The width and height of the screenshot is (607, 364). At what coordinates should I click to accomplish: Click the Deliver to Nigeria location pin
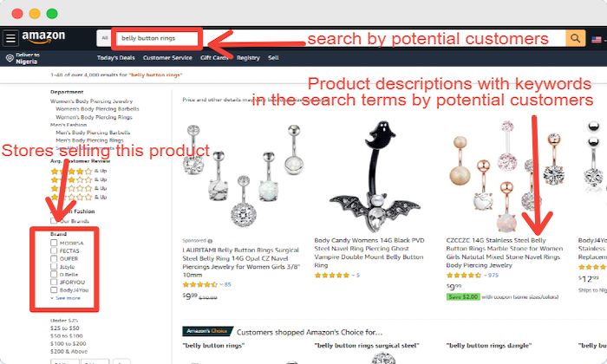10,58
